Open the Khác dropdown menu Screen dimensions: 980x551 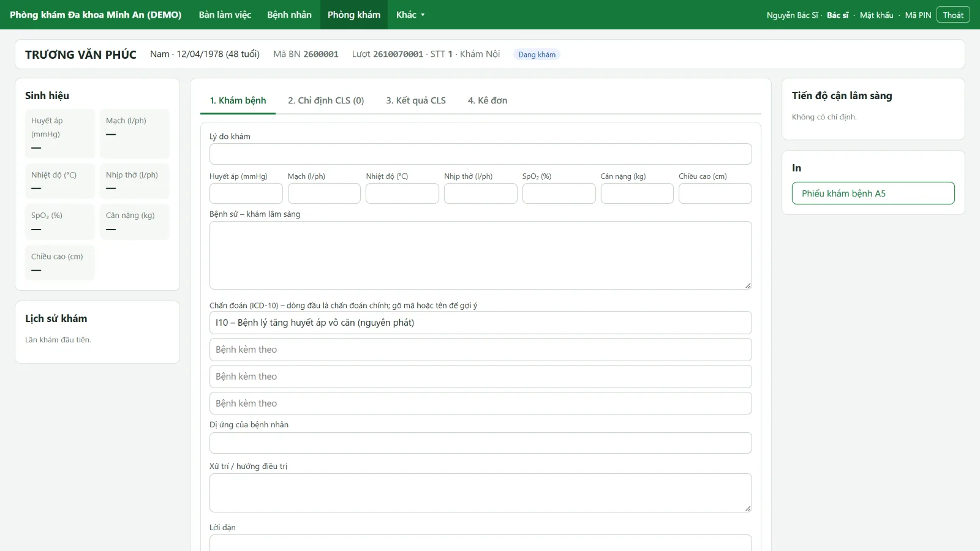pos(410,15)
